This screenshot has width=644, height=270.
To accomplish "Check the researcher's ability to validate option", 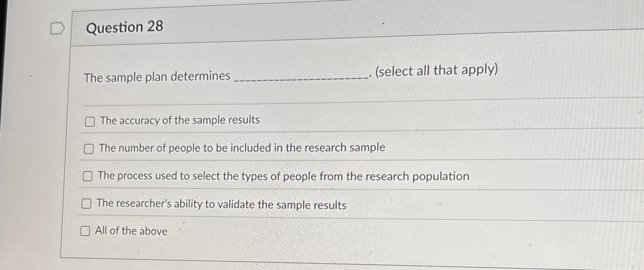I will [86, 204].
